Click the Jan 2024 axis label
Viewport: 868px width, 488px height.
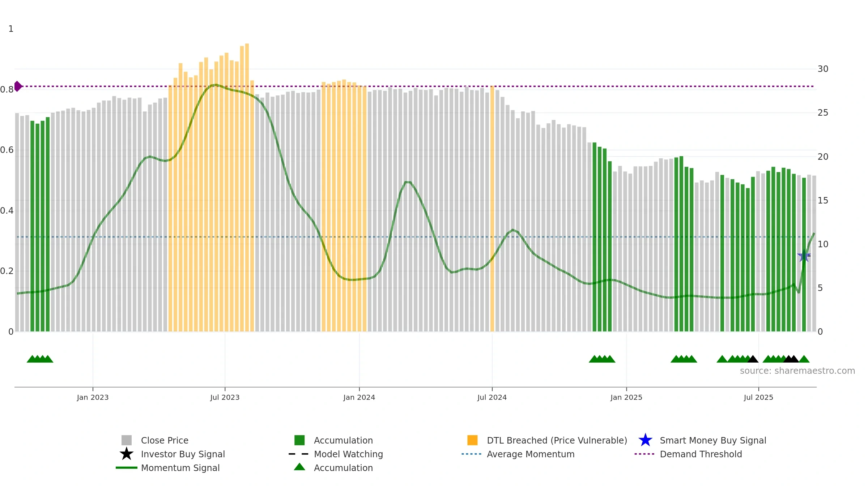pos(359,398)
